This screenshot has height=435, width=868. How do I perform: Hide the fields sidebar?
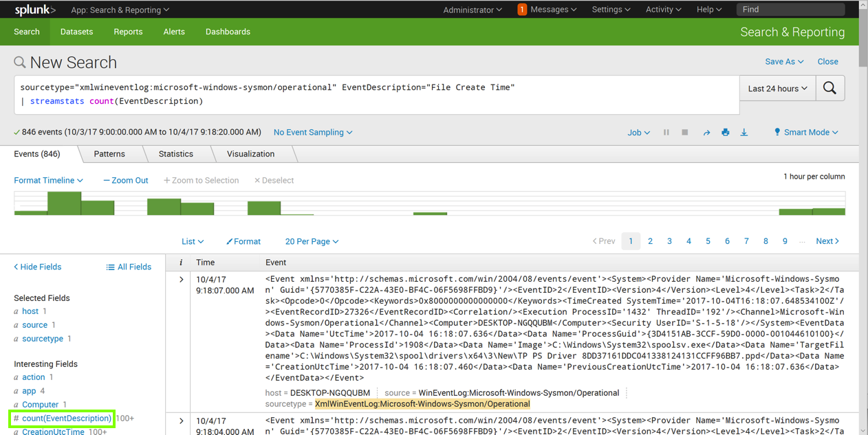tap(38, 267)
